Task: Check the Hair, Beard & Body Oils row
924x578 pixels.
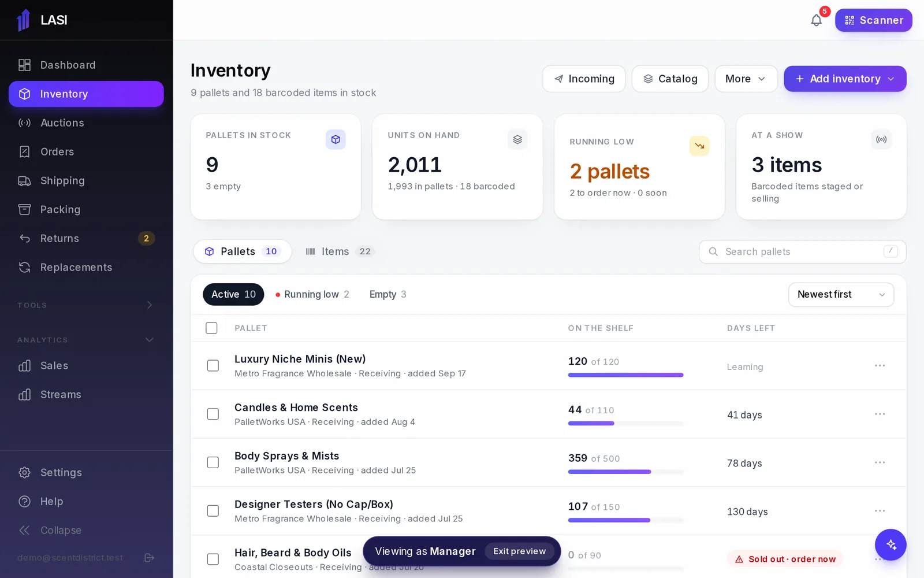Action: (x=213, y=560)
